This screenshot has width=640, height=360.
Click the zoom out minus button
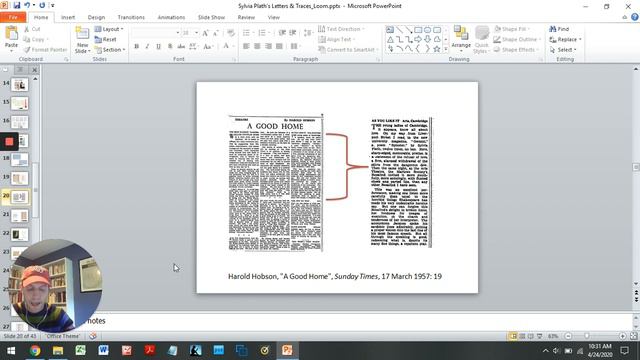568,336
